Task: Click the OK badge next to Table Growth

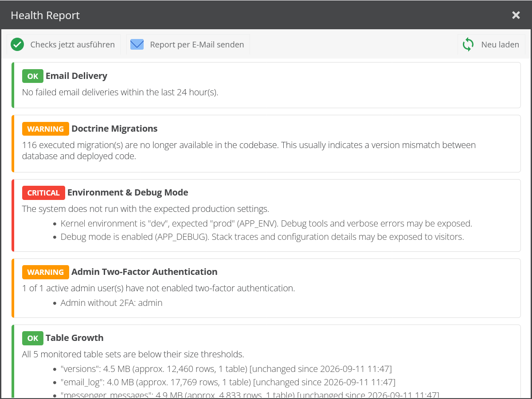Action: tap(33, 338)
